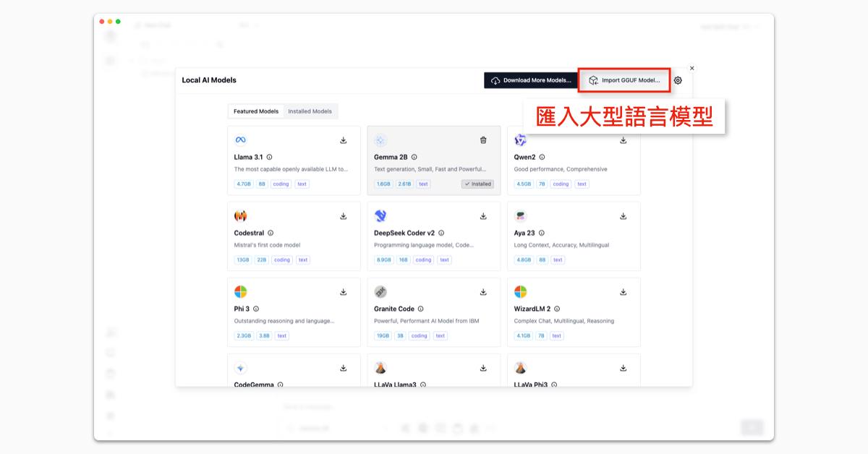Image resolution: width=868 pixels, height=454 pixels.
Task: Show info for Gemma 2B
Action: (x=414, y=157)
